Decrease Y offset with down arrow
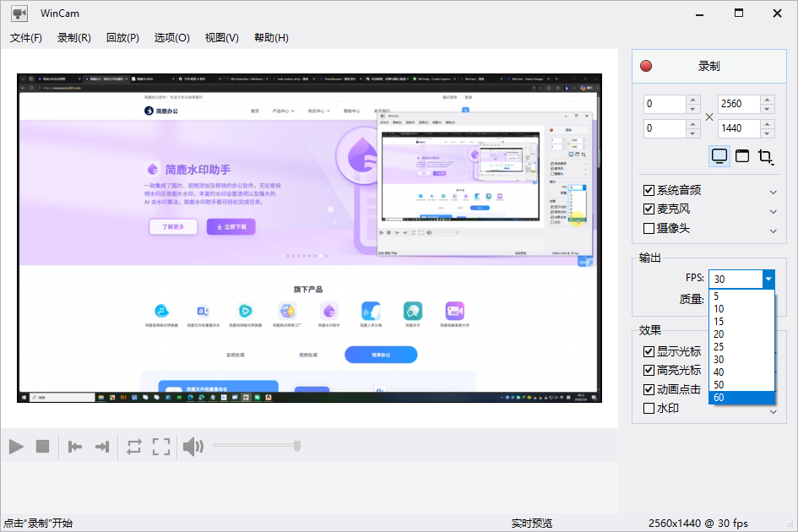This screenshot has height=532, width=798. click(x=692, y=133)
